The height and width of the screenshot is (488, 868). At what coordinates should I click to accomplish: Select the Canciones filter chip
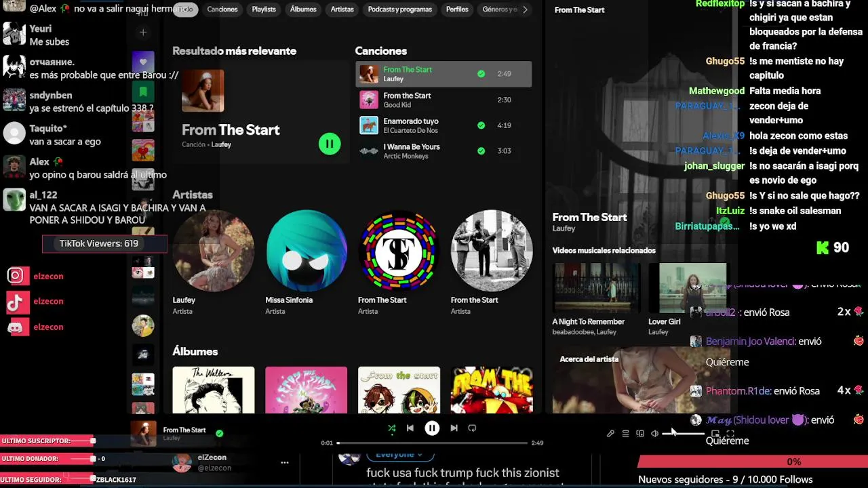coord(222,9)
